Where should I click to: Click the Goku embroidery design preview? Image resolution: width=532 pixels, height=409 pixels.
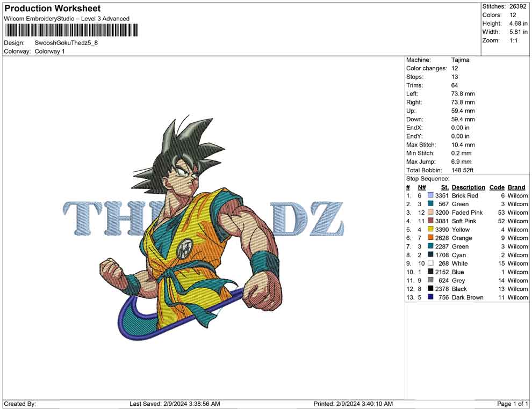(x=203, y=228)
